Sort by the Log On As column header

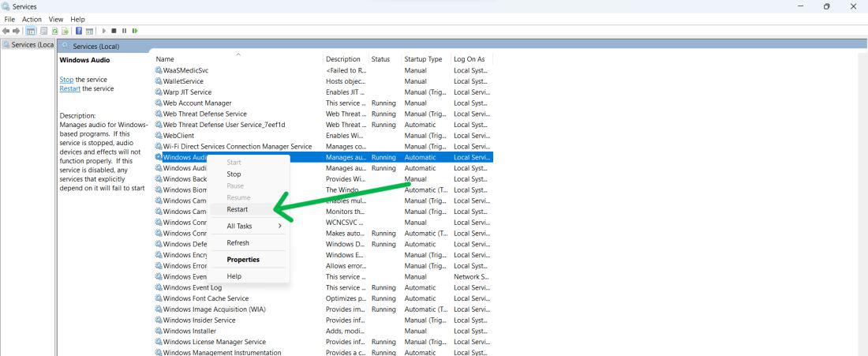coord(471,59)
